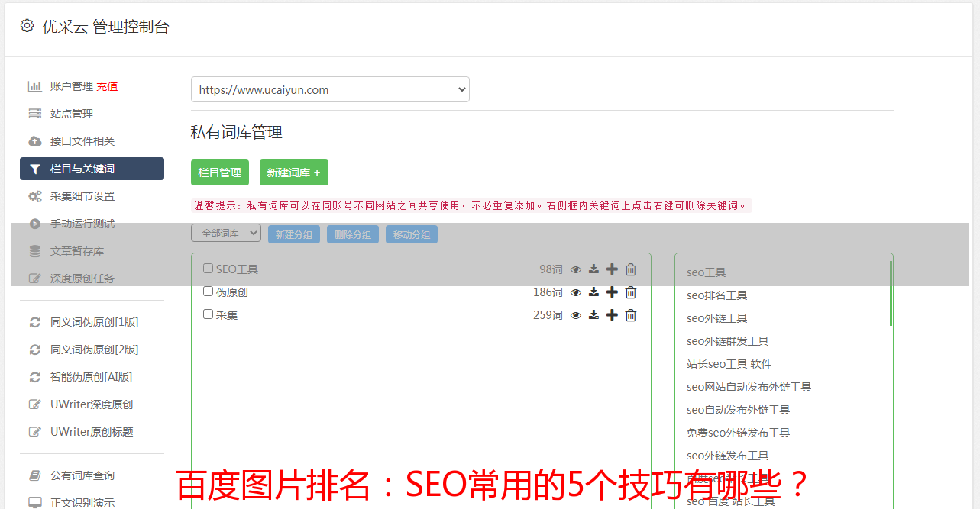
Task: Click the keyword list green scrollbar
Action: coord(891,293)
